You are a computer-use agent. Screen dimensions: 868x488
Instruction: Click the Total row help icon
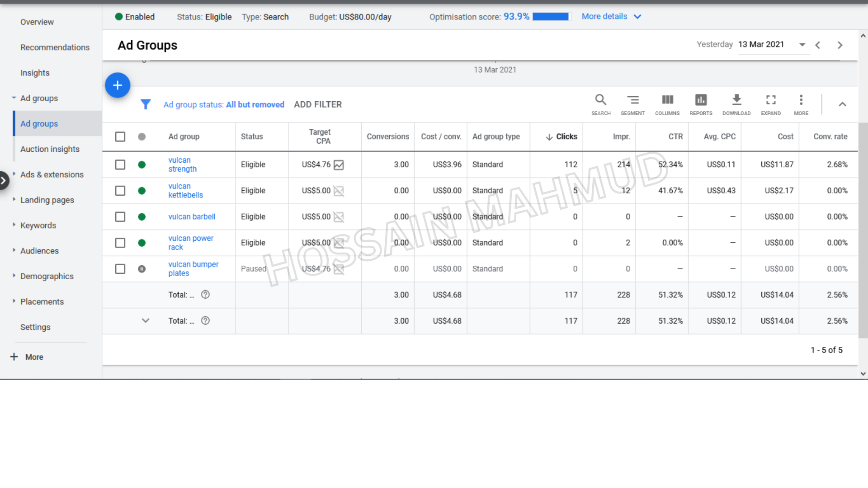coord(205,295)
